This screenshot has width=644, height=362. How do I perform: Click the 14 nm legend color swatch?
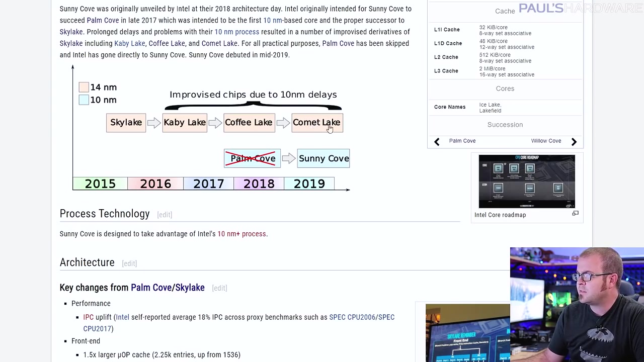click(x=84, y=87)
